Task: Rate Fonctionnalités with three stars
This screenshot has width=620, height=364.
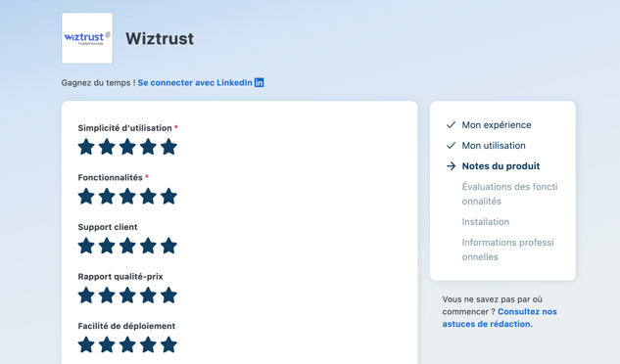Action: point(127,196)
